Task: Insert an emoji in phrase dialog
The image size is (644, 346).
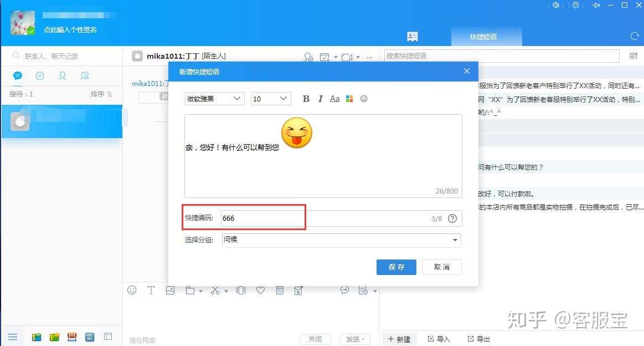Action: (x=364, y=99)
